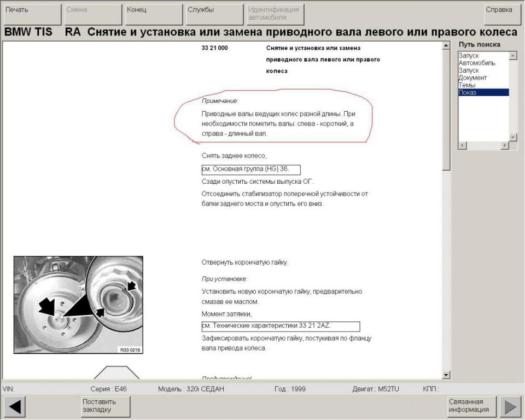
Task: Open the Службы menu button
Action: (x=214, y=14)
